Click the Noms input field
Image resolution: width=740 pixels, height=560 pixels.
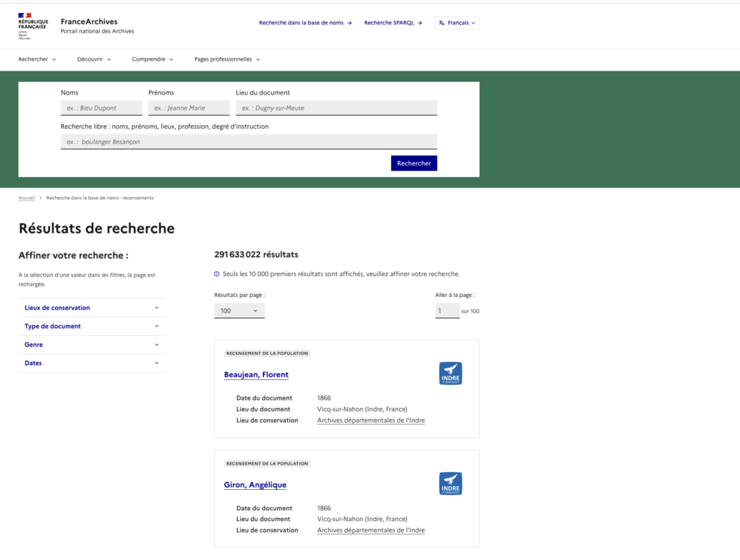tap(101, 108)
